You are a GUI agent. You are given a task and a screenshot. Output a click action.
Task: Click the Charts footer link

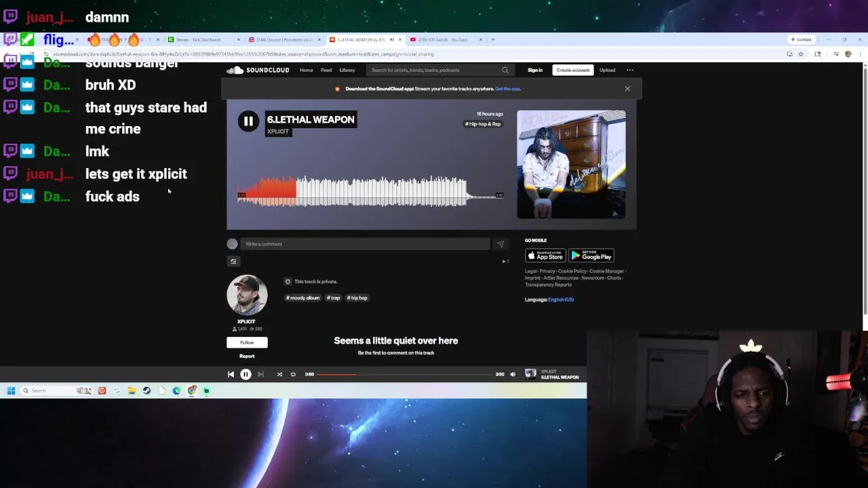click(614, 278)
